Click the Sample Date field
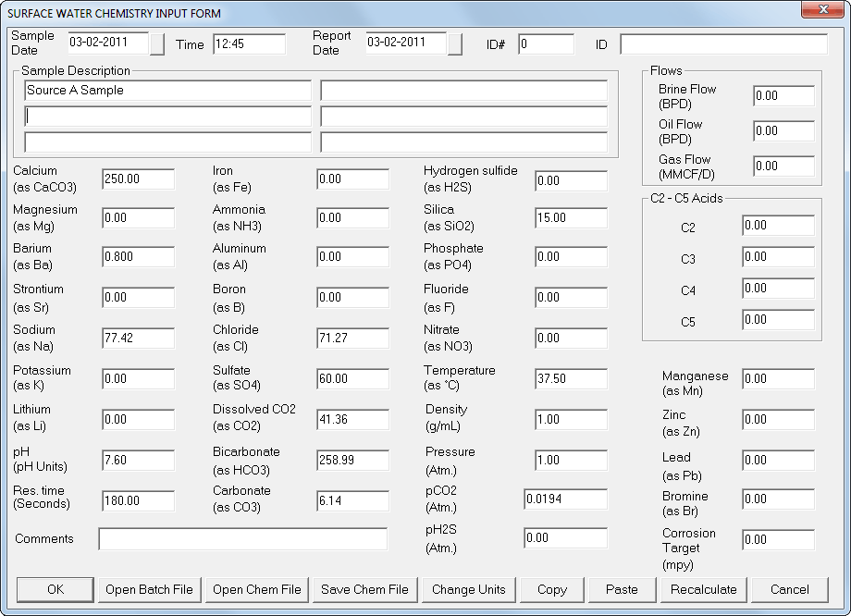Viewport: 851px width, 616px height. coord(108,43)
